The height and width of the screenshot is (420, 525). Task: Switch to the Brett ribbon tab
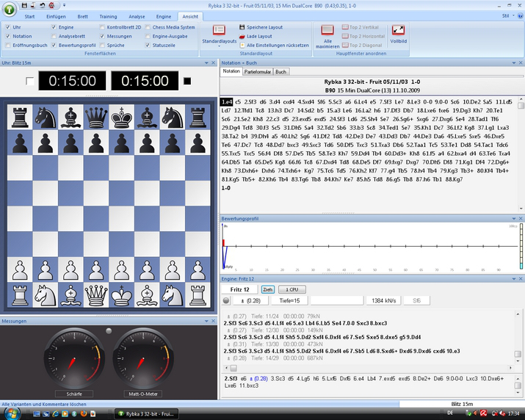point(82,16)
